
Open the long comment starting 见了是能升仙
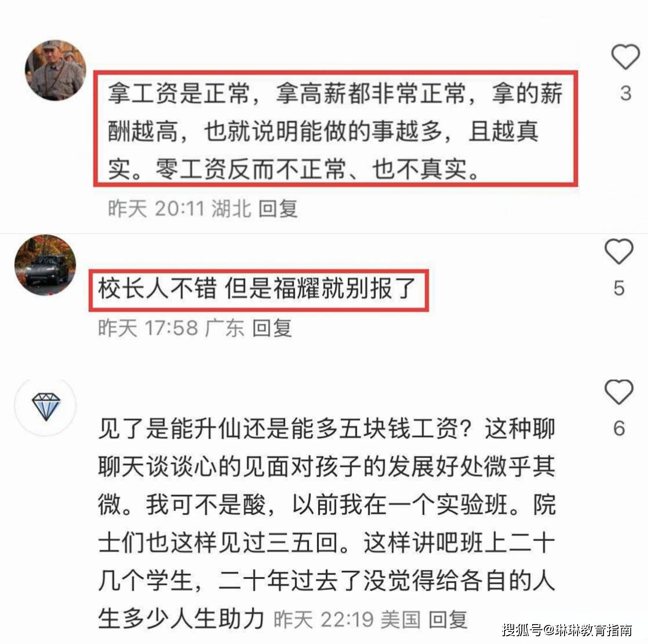pyautogui.click(x=327, y=523)
